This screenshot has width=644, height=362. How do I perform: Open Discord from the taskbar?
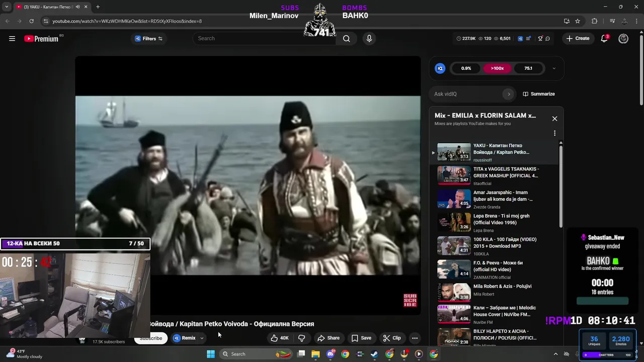pos(331,354)
